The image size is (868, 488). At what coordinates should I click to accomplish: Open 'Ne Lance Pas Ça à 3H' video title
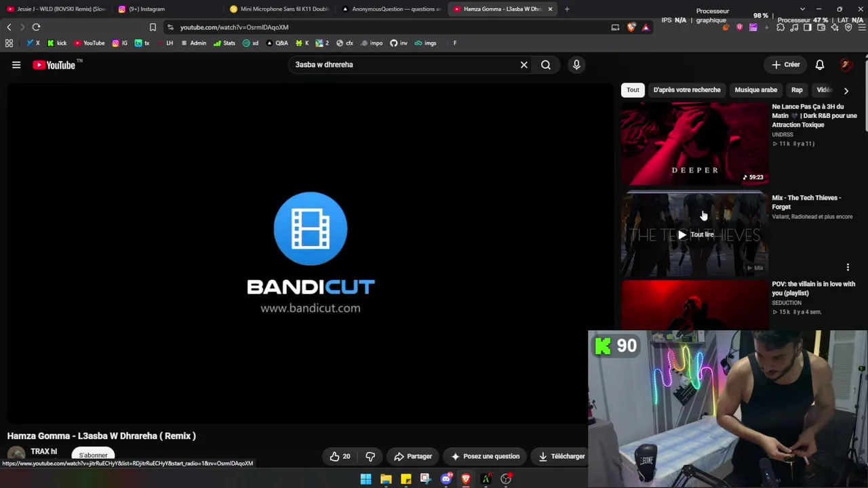click(x=814, y=116)
